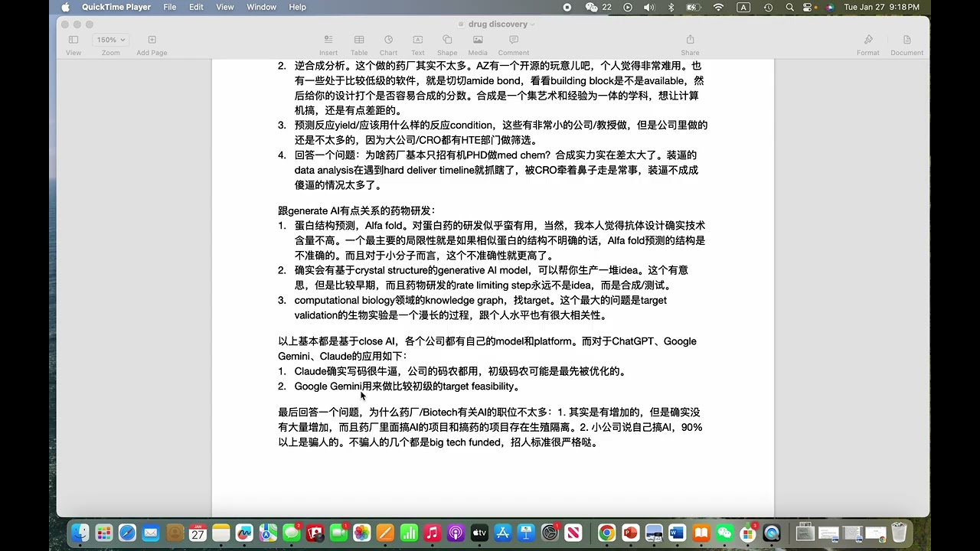Open QuickTime Player from the Dock

coord(772,533)
